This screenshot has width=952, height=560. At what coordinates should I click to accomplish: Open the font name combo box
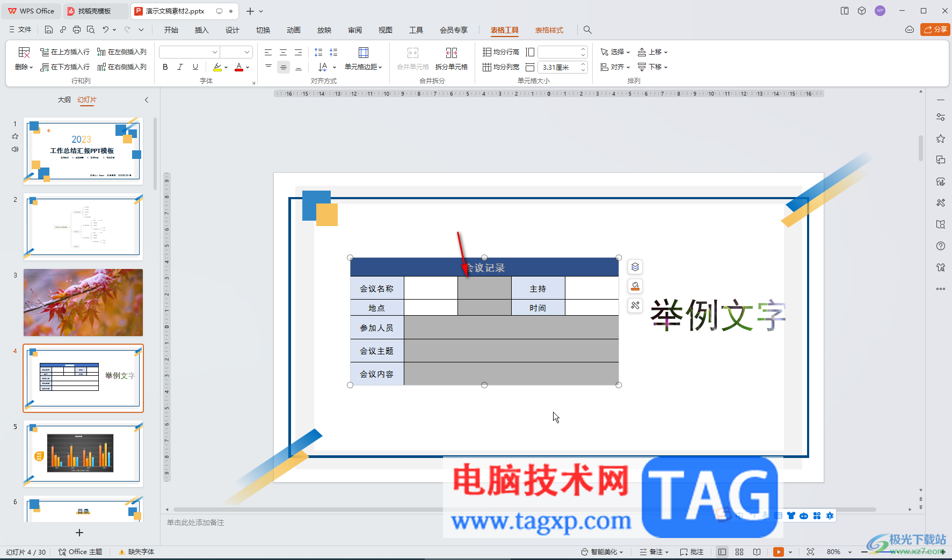(x=190, y=52)
